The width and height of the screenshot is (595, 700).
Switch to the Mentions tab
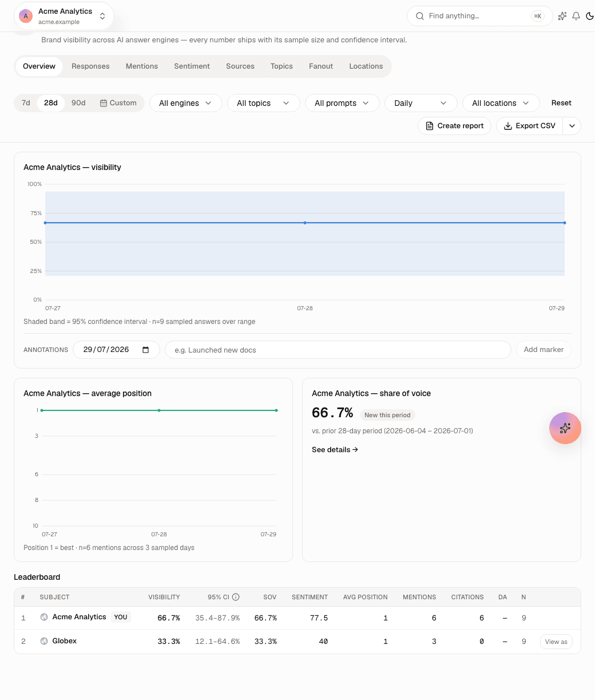point(142,66)
